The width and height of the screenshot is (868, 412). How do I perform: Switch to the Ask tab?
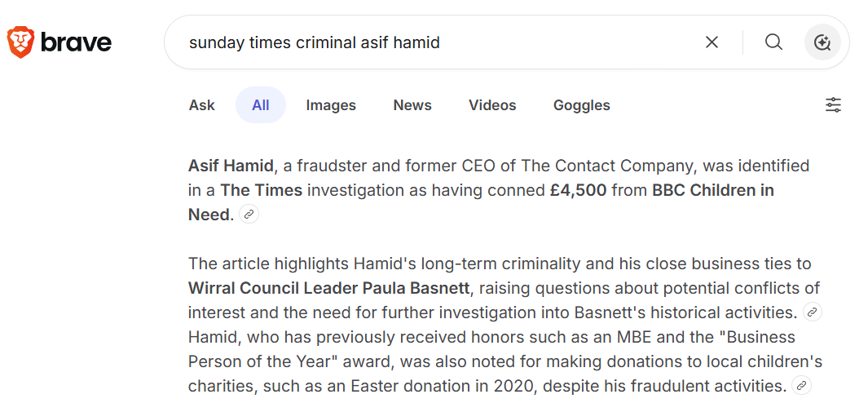coord(202,105)
